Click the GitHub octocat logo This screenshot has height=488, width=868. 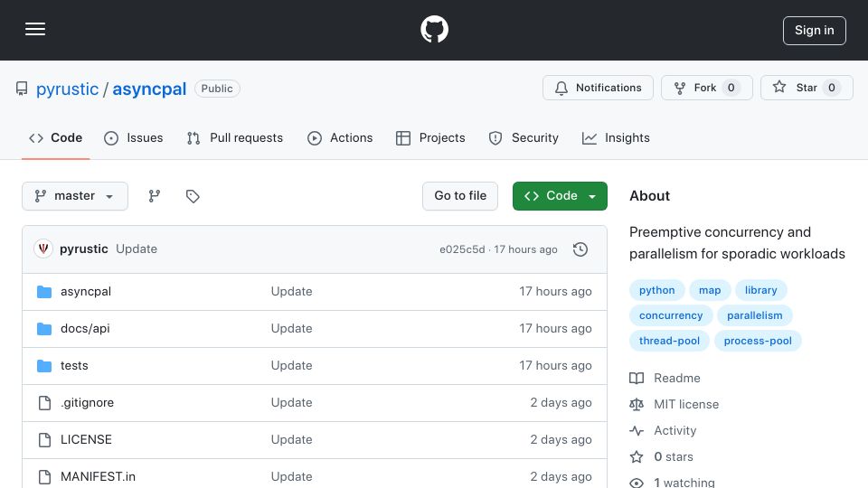click(x=434, y=29)
